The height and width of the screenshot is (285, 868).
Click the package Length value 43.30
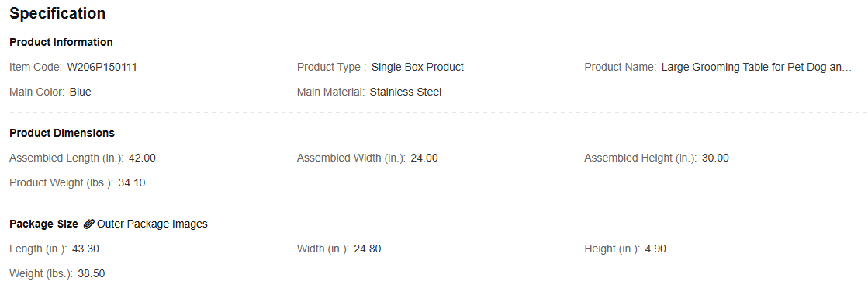tap(86, 249)
